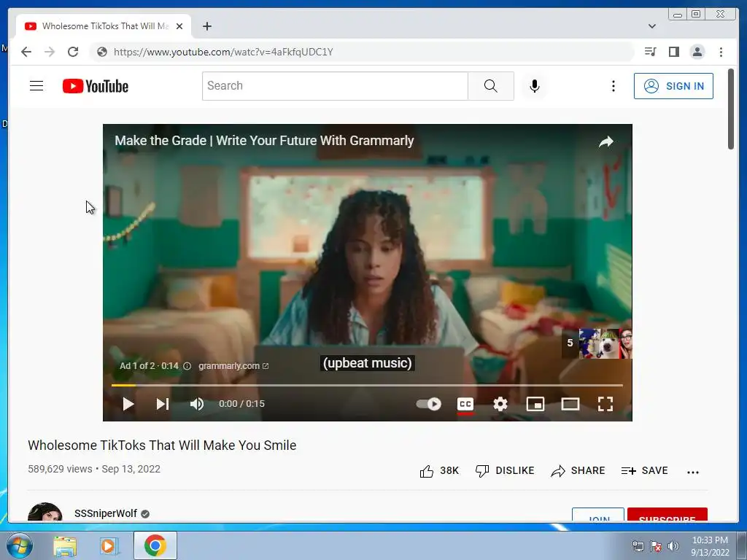
Task: Mute the video volume
Action: 197,404
